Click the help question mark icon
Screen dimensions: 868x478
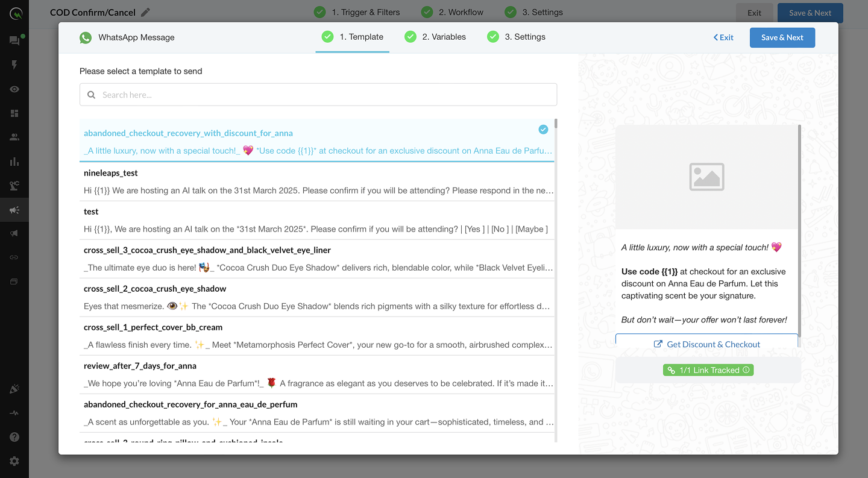(x=14, y=437)
